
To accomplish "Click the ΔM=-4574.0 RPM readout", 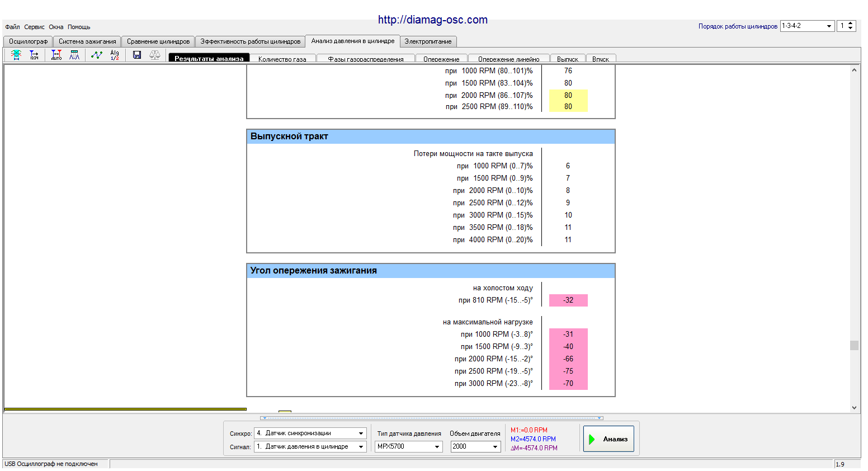I will pyautogui.click(x=534, y=448).
